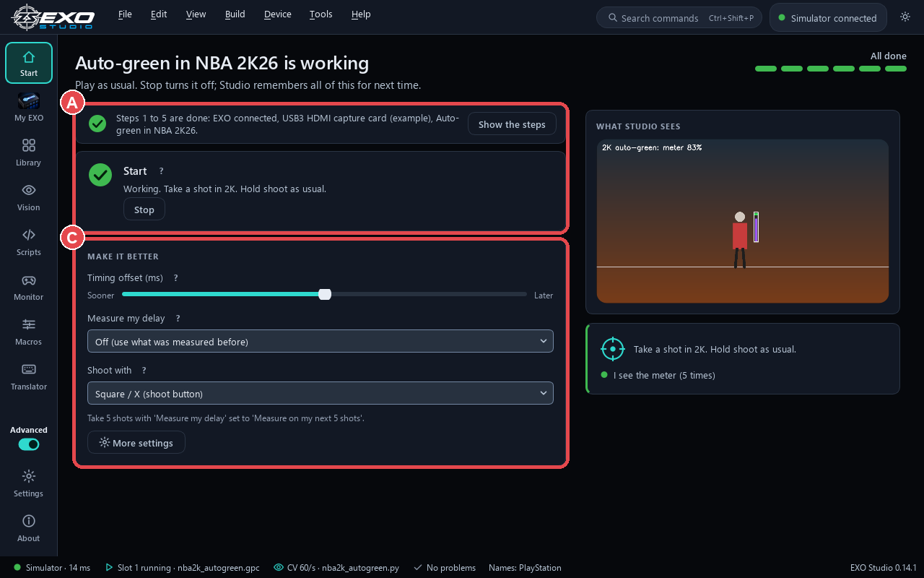The image size is (924, 578).
Task: Open the Monitor gamepad section
Action: point(29,287)
